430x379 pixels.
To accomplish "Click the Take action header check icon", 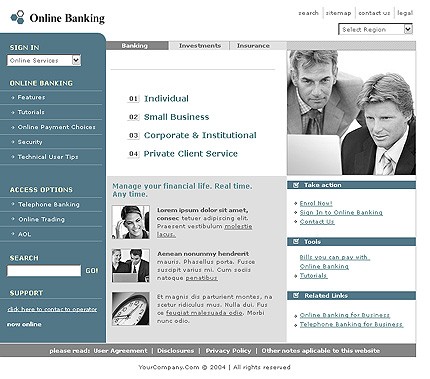I will point(296,185).
